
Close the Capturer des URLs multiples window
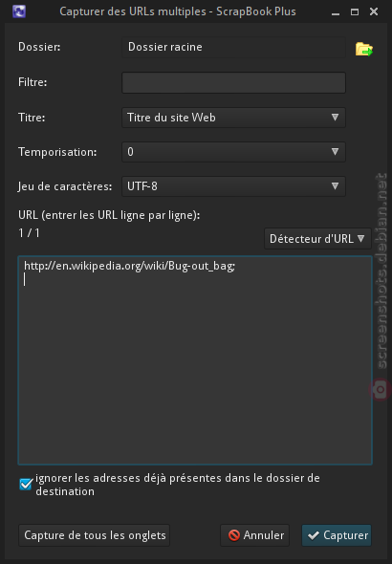[374, 11]
